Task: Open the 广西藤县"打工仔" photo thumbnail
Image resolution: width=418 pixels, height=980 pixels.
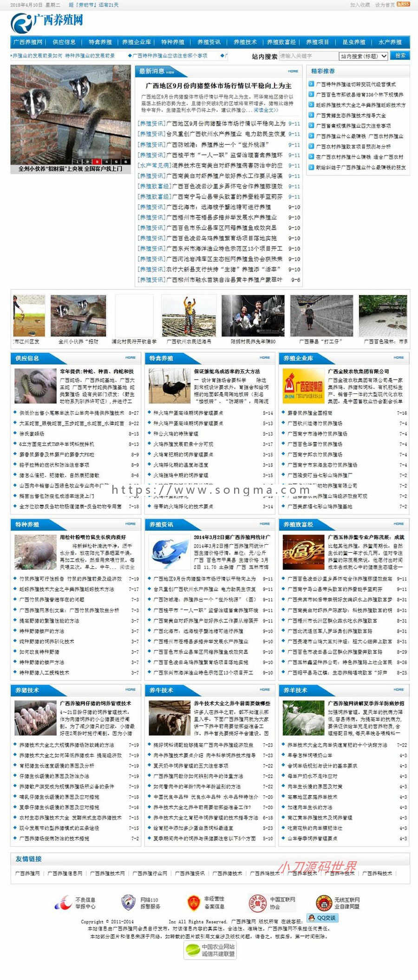Action: point(321,316)
